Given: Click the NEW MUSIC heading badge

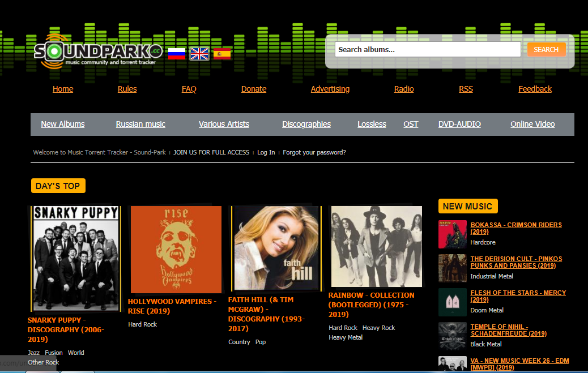Looking at the screenshot, I should [468, 206].
